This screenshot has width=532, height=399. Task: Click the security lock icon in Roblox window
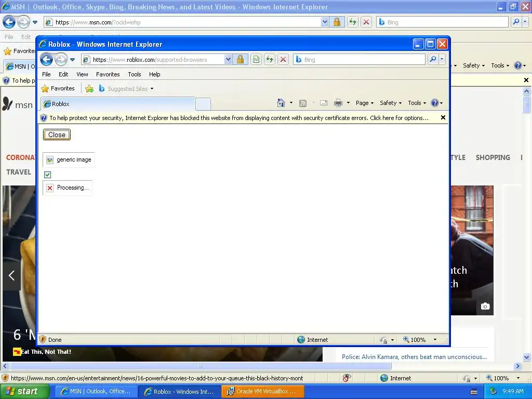coord(240,60)
